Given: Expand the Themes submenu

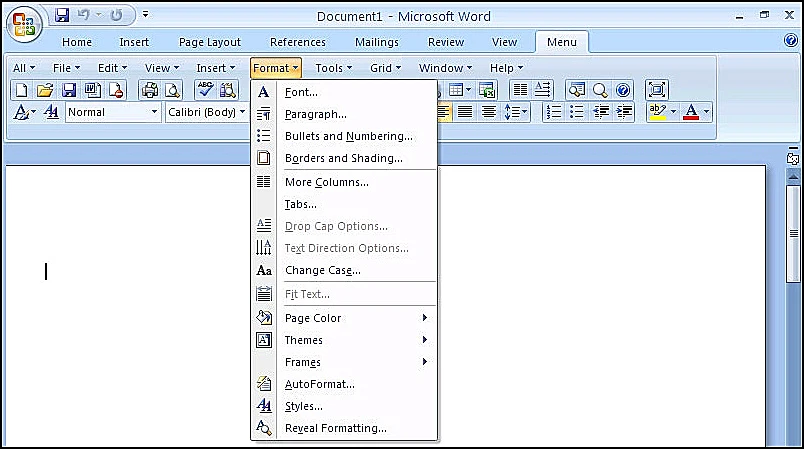Looking at the screenshot, I should [x=425, y=340].
